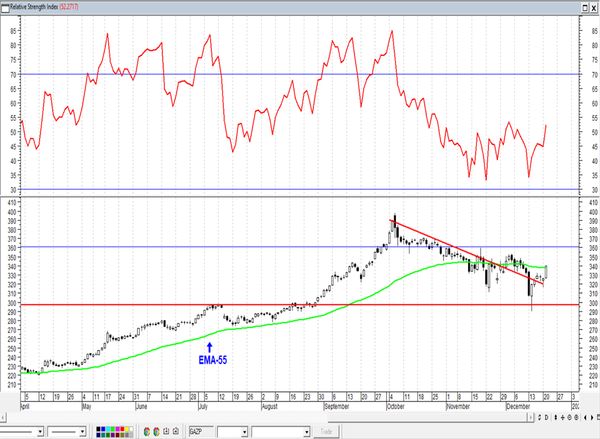The height and width of the screenshot is (439, 600).
Task: Open the line style dropdown
Action: tap(40, 432)
